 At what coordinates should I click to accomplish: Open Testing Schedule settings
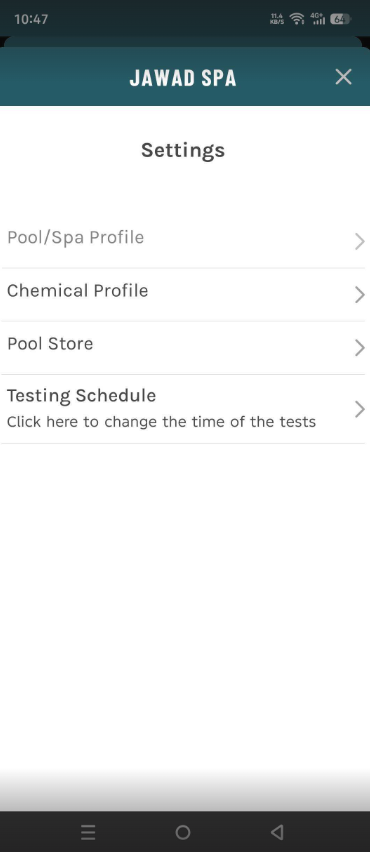[x=183, y=409]
